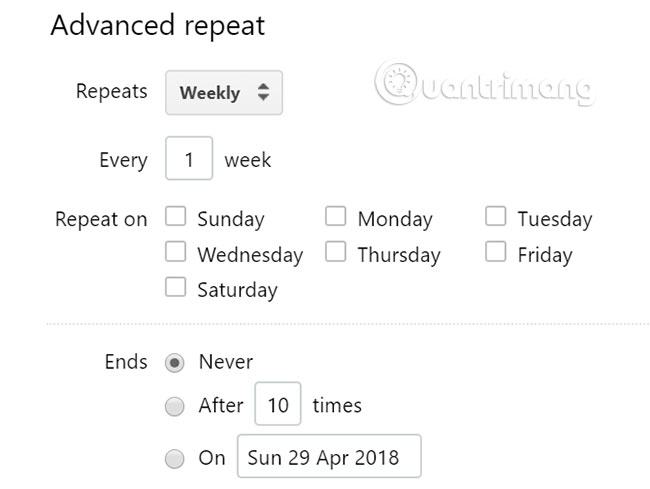Click the Friday label text

[545, 254]
